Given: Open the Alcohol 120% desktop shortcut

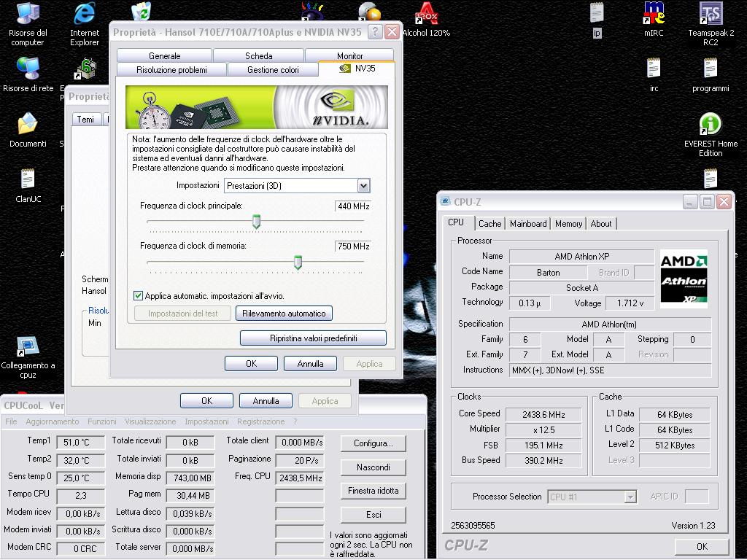Looking at the screenshot, I should [426, 20].
